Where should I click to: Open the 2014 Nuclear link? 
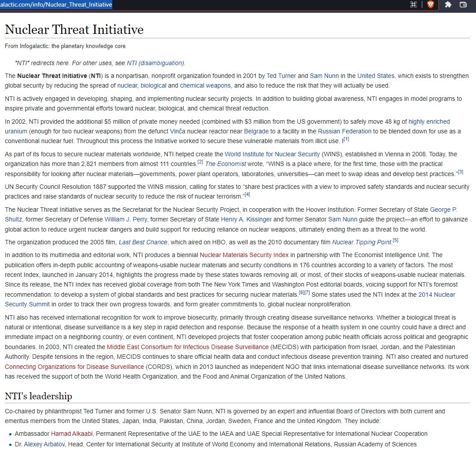437,294
